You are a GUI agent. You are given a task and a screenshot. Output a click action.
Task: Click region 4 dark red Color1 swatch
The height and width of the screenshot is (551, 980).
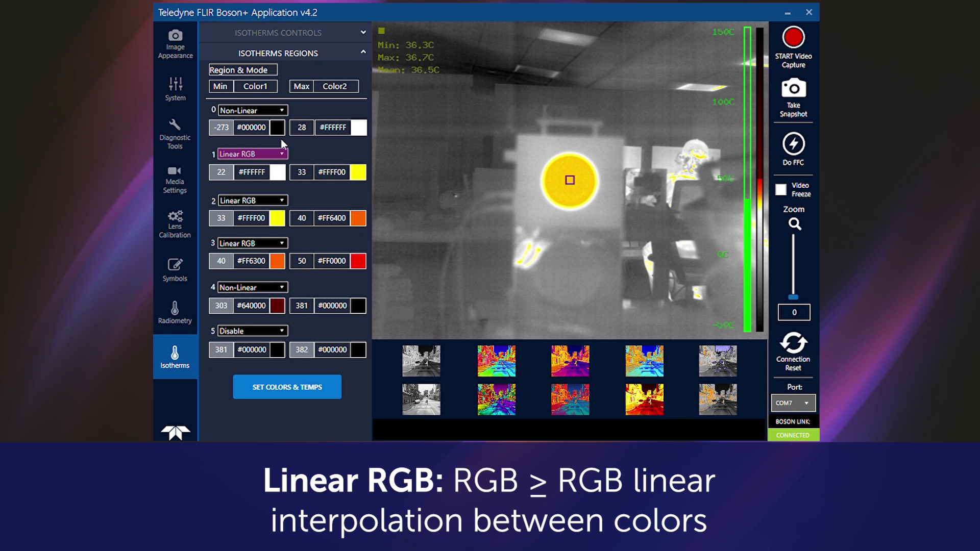(277, 306)
